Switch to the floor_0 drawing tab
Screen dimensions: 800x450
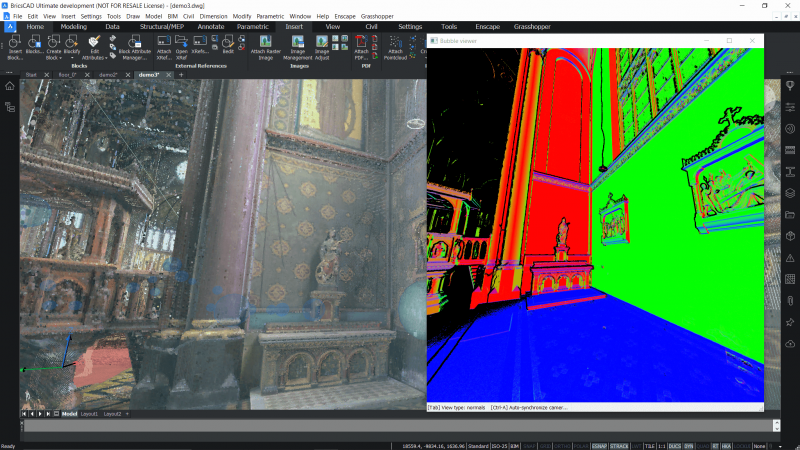coord(67,75)
